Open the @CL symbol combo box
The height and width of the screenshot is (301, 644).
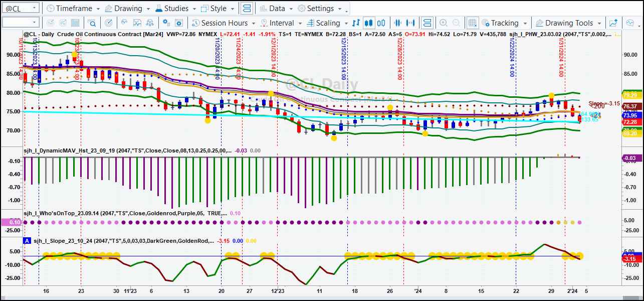[x=21, y=9]
